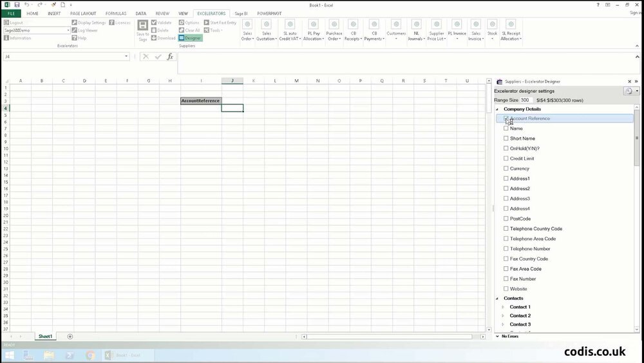This screenshot has height=363, width=644.
Task: Switch to the INSERT ribbon tab
Action: click(x=54, y=14)
